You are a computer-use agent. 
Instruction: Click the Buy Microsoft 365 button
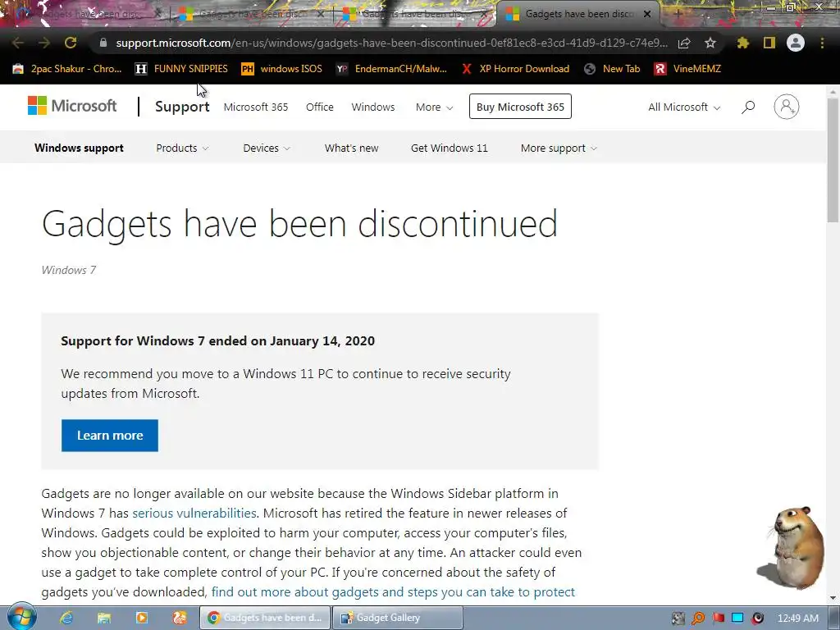(520, 107)
